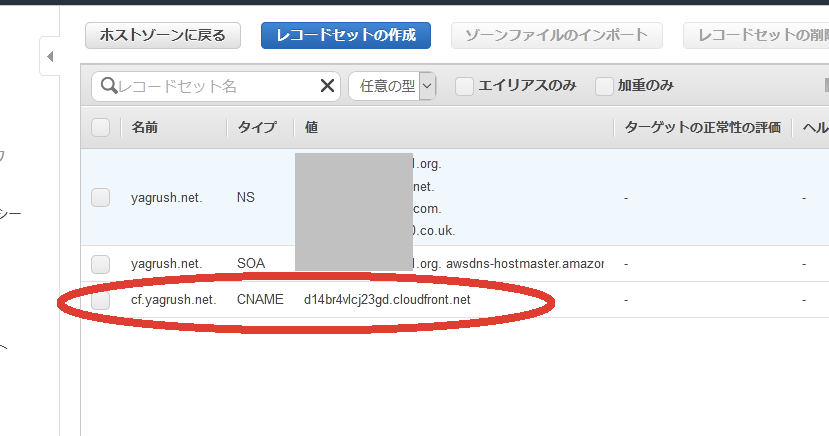Screen dimensions: 829x436
Task: Click the SOA type cell
Action: click(251, 263)
